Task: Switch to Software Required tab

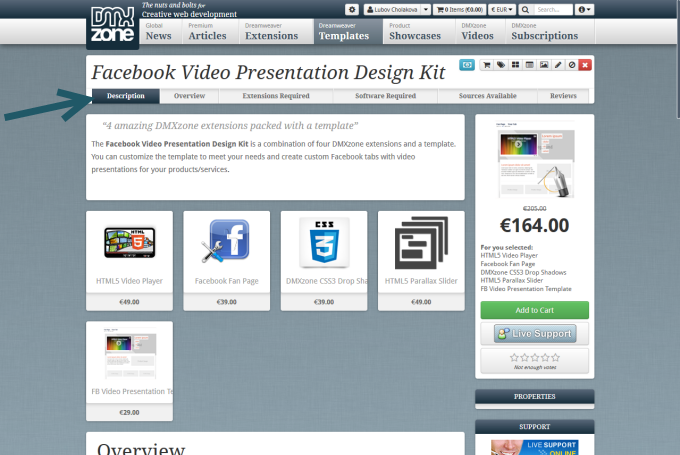Action: [x=386, y=96]
